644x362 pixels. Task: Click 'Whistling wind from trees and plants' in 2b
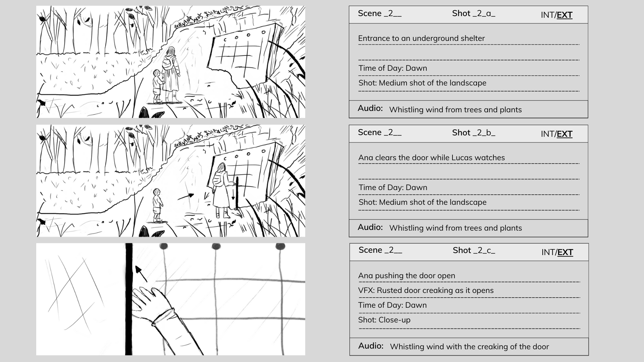455,228
